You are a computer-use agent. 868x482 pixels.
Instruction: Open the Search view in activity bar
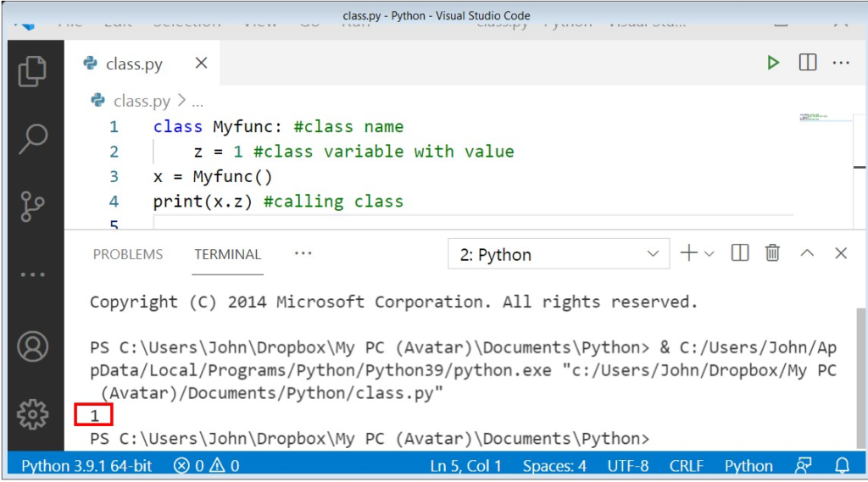[33, 139]
